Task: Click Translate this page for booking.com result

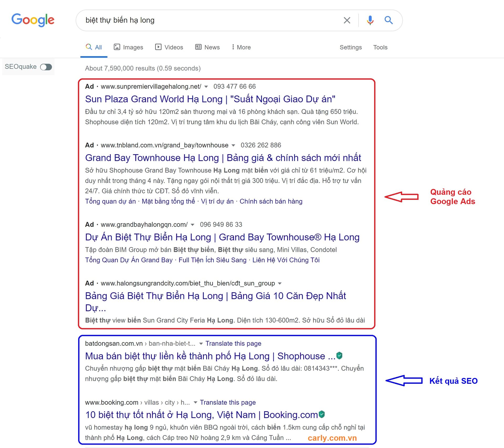Action: [228, 402]
